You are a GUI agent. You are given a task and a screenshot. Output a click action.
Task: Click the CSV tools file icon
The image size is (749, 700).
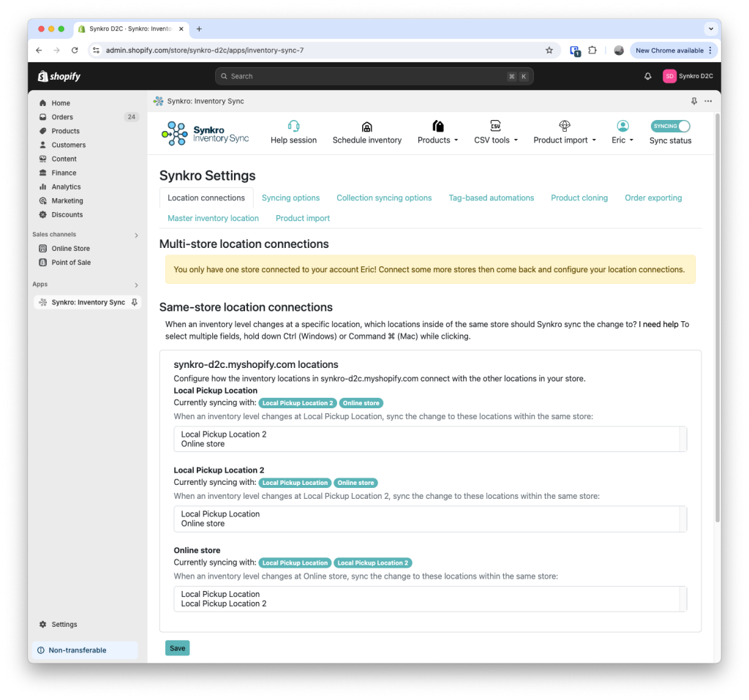(x=495, y=126)
